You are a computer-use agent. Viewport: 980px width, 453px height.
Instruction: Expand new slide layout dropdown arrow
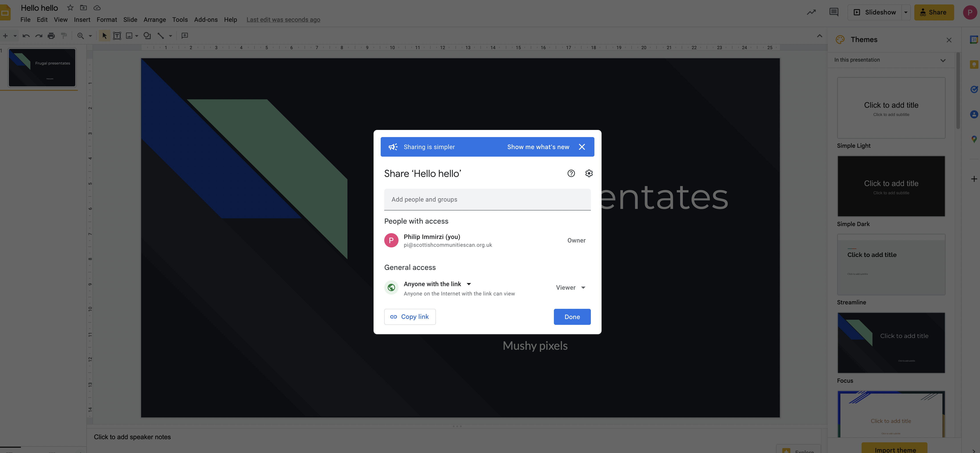click(15, 36)
